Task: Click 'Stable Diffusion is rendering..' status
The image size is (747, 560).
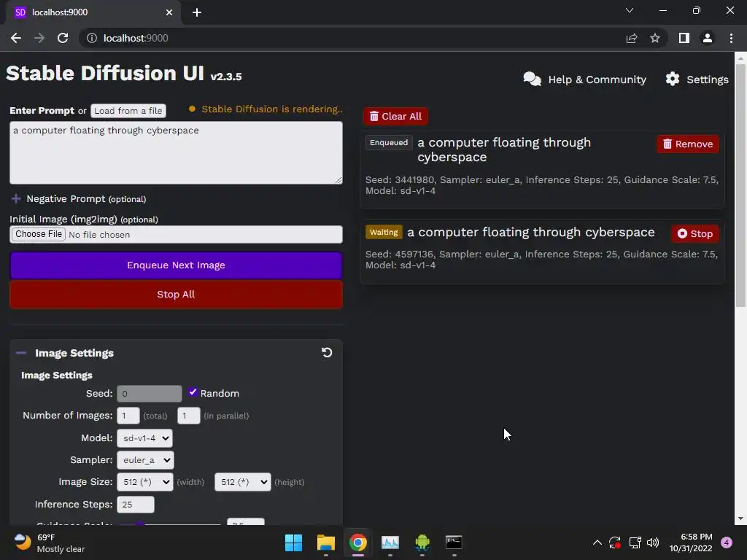Action: pyautogui.click(x=271, y=109)
